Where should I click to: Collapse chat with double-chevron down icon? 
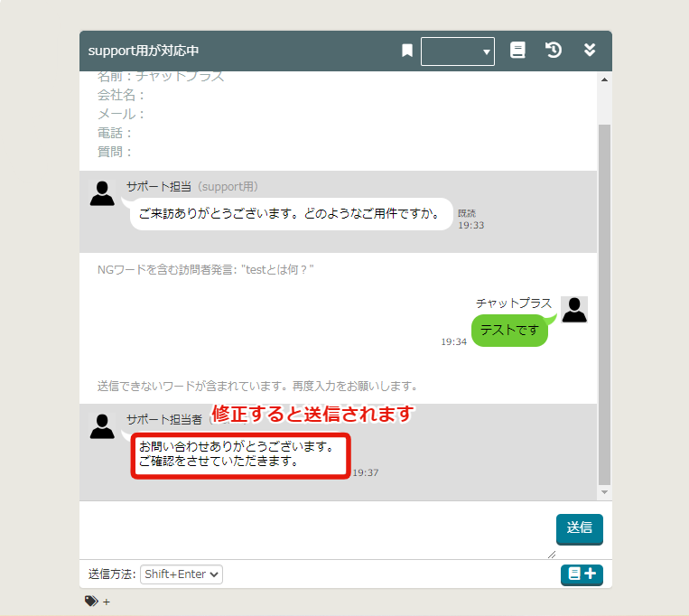pyautogui.click(x=590, y=50)
